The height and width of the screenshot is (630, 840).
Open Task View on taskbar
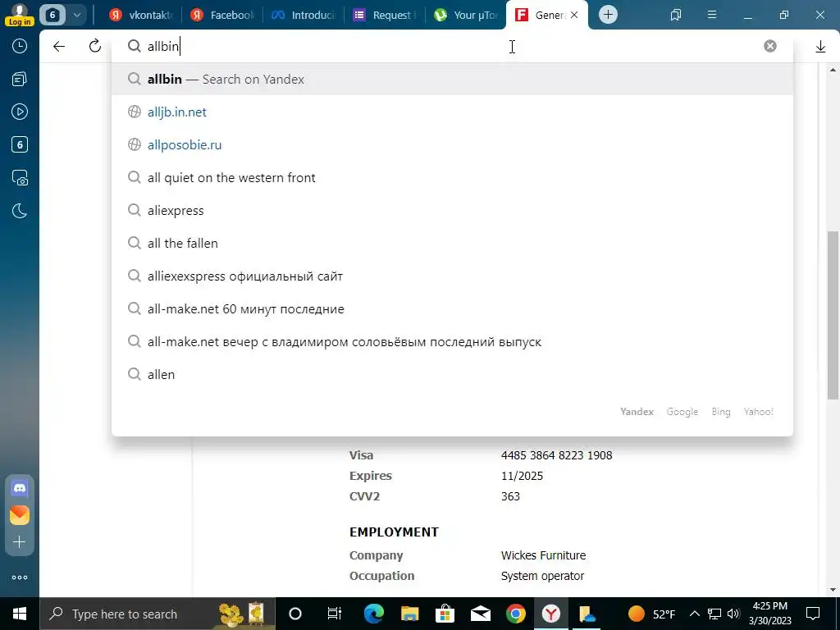335,614
